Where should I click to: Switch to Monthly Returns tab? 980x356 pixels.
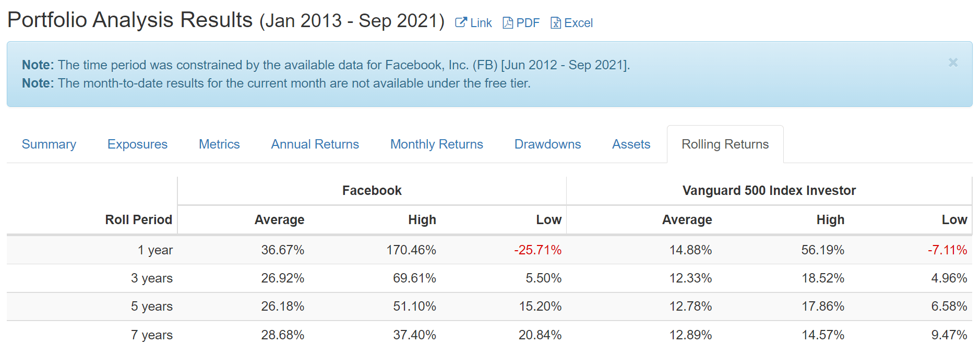437,144
